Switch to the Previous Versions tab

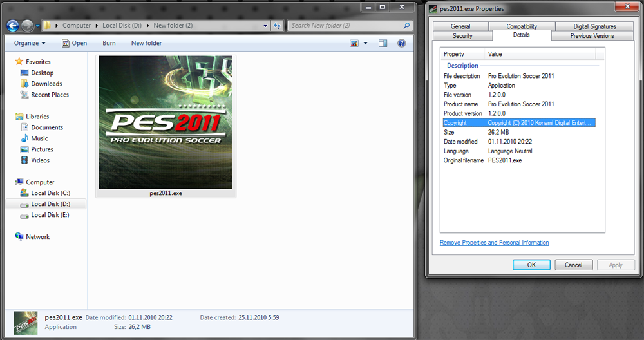pyautogui.click(x=592, y=35)
